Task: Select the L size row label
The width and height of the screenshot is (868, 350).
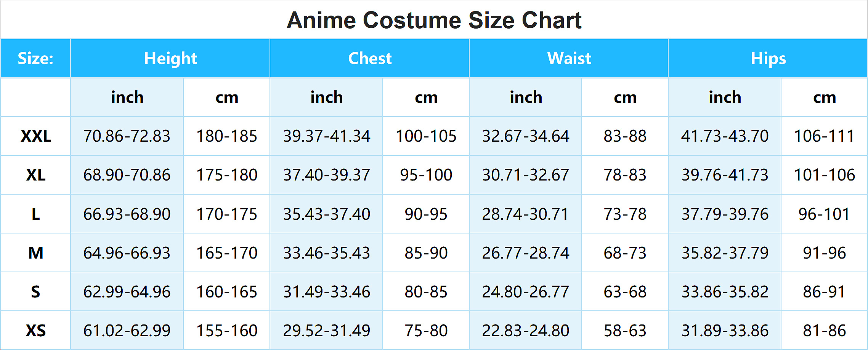Action: pyautogui.click(x=35, y=214)
